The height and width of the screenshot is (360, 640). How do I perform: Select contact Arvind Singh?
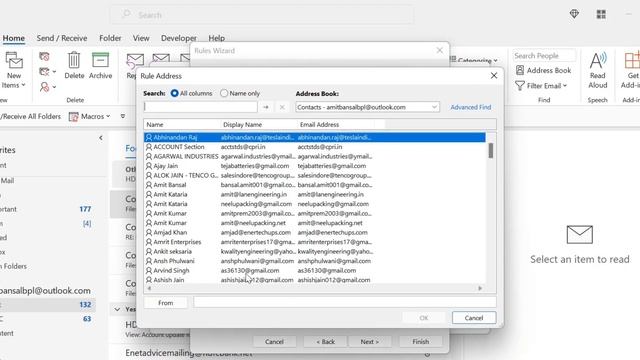click(x=315, y=271)
